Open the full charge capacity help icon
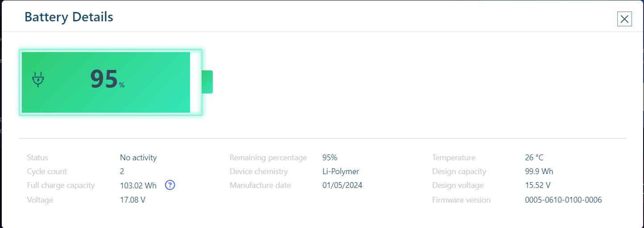 click(170, 185)
